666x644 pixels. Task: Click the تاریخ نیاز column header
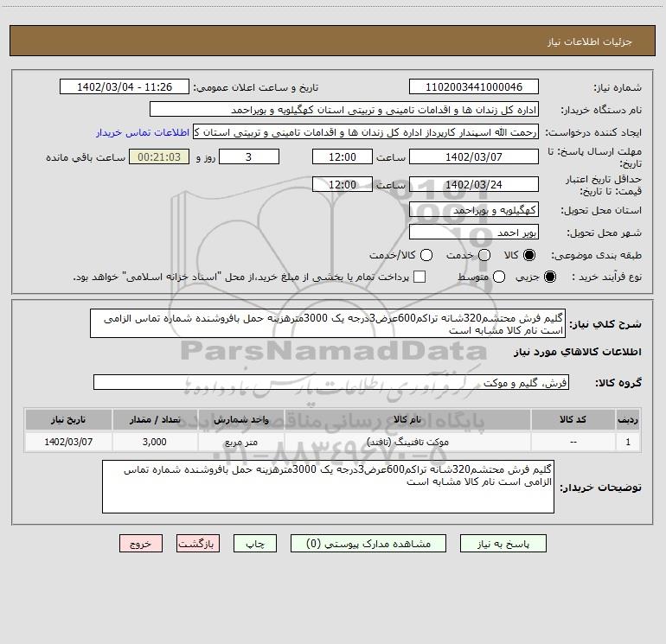(x=68, y=420)
